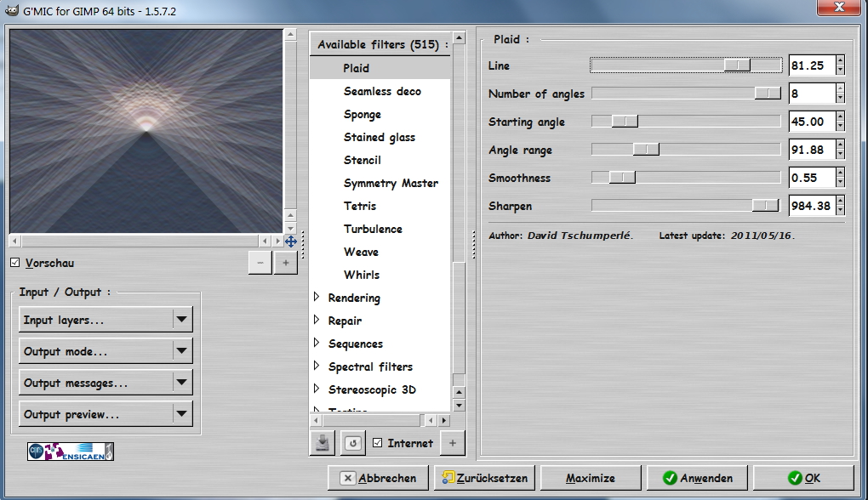The image size is (868, 500).
Task: Click the Sharpen value input field
Action: [x=811, y=206]
